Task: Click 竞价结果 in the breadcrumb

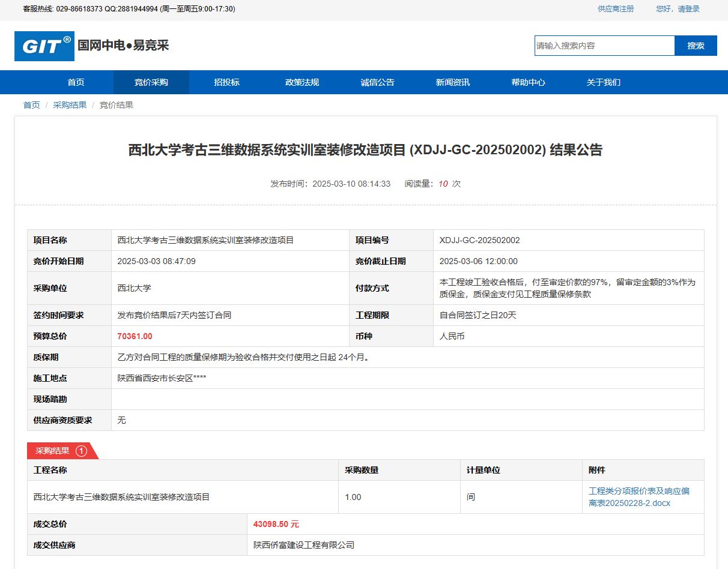Action: [116, 105]
